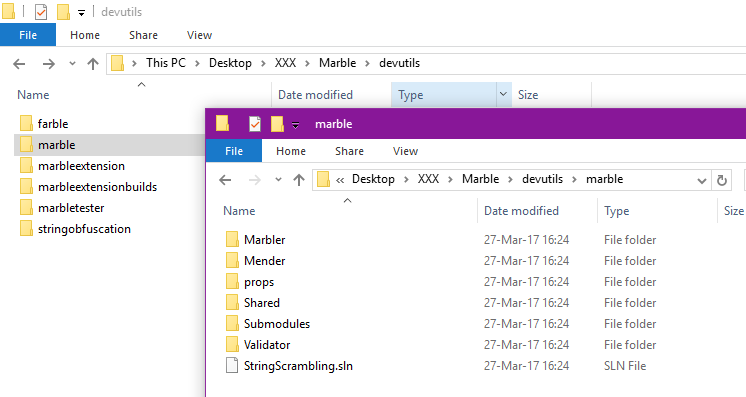Open the View tab in devutils window
The image size is (746, 397).
[199, 35]
